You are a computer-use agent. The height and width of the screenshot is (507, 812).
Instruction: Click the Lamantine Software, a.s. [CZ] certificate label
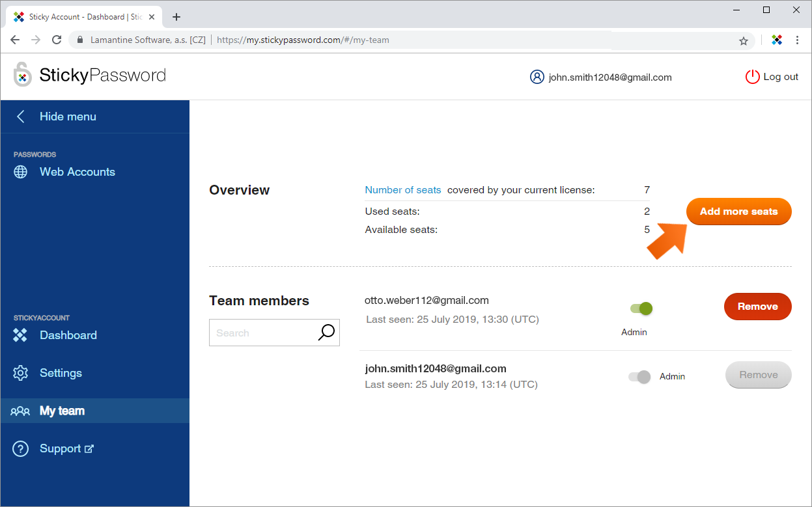point(148,40)
